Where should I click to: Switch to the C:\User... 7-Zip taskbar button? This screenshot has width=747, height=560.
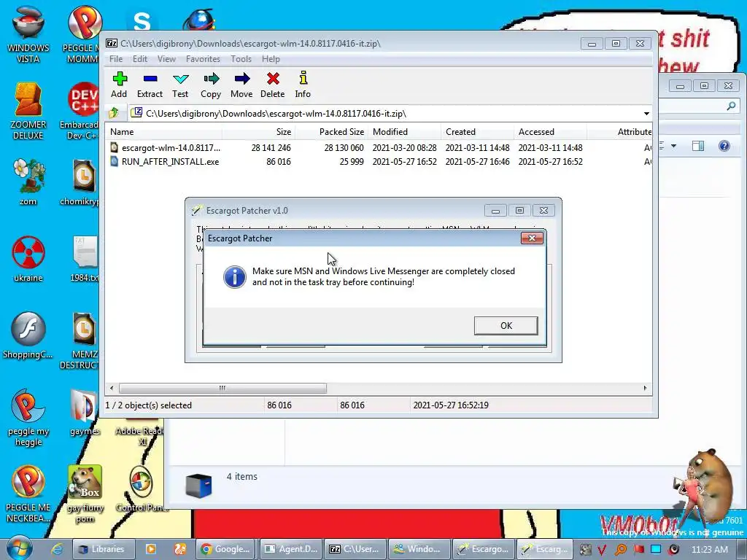click(355, 549)
